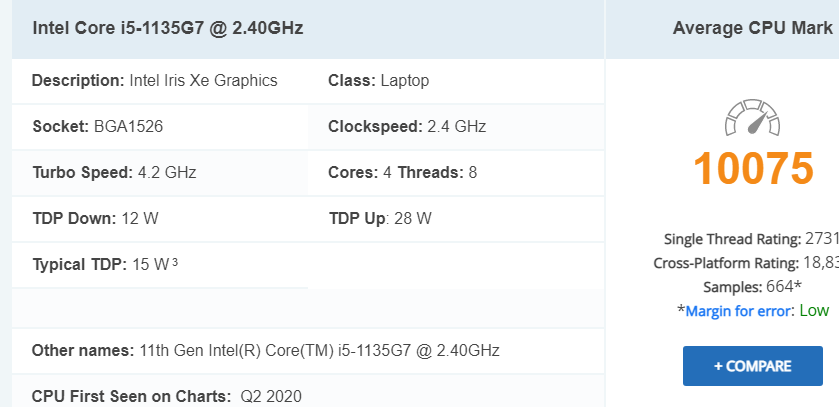The width and height of the screenshot is (839, 407).
Task: Click the speedometer gauge icon
Action: pos(752,117)
